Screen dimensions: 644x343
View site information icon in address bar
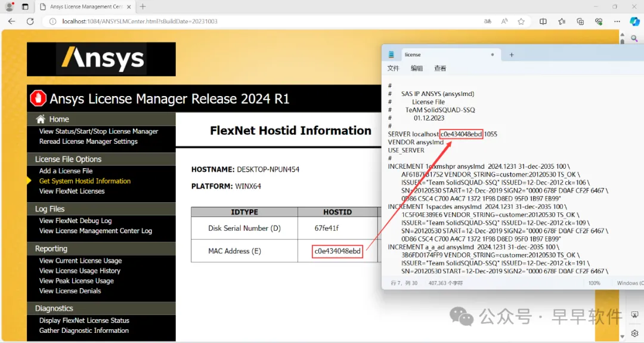(52, 21)
